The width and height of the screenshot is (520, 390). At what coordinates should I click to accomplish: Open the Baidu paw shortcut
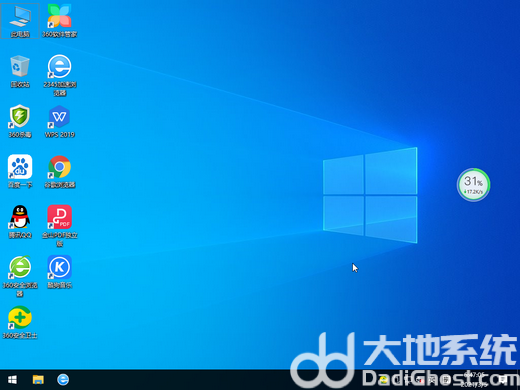click(x=20, y=171)
